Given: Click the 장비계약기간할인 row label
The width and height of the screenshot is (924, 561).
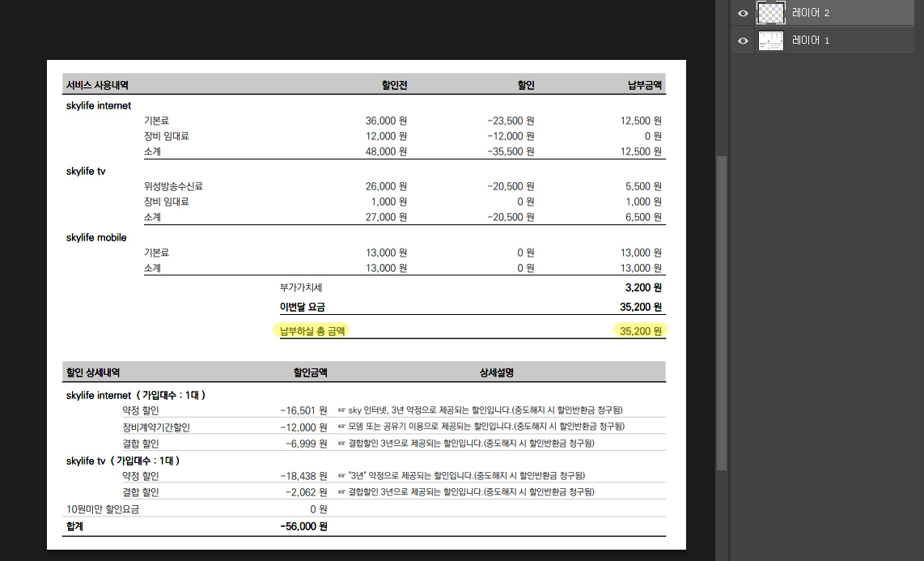Looking at the screenshot, I should tap(156, 427).
